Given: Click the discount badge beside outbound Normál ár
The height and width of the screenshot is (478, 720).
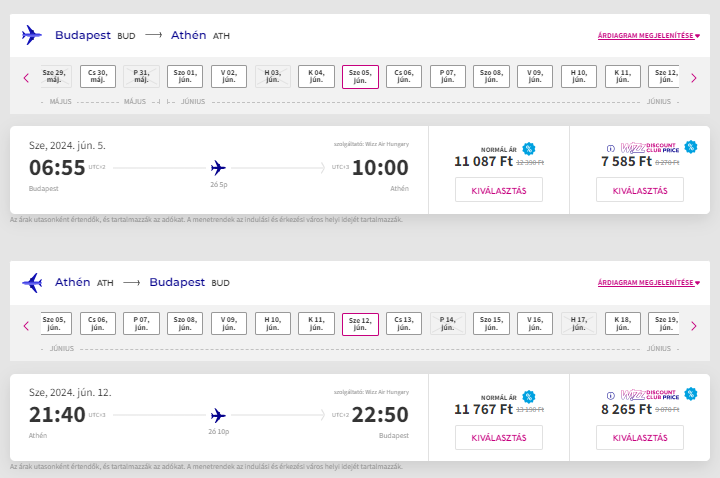Looking at the screenshot, I should point(529,149).
